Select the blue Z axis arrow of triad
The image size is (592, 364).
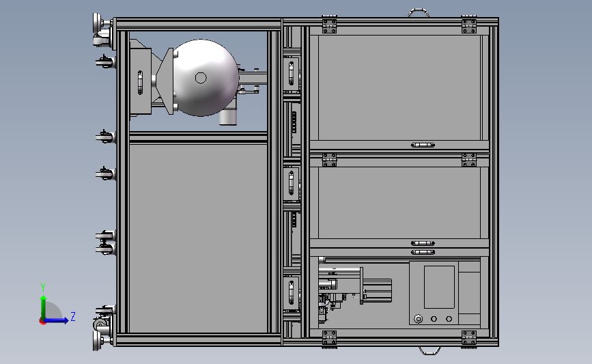pos(57,320)
